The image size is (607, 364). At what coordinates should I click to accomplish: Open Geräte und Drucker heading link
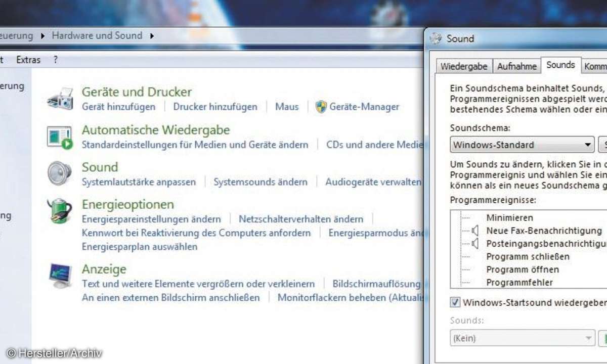pos(137,92)
